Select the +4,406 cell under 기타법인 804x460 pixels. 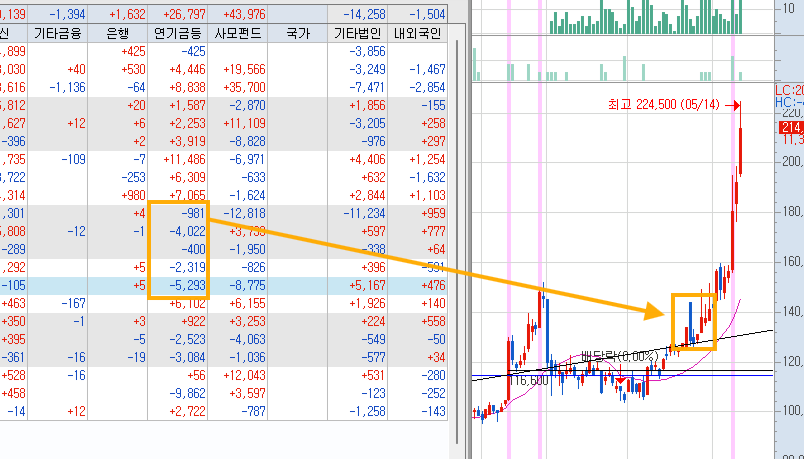367,159
